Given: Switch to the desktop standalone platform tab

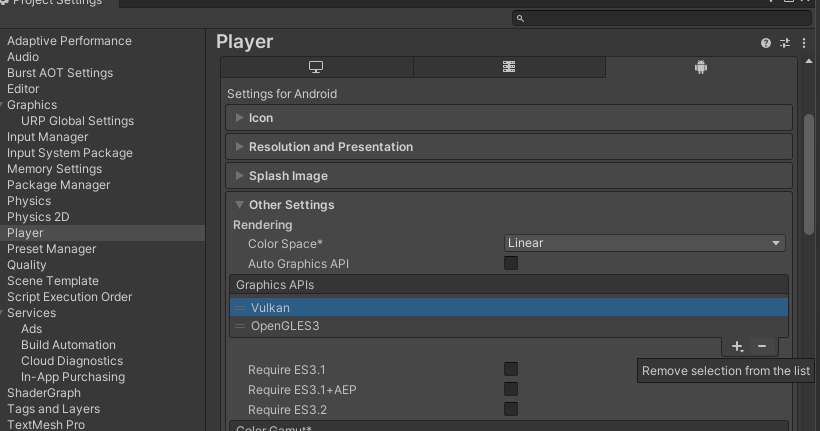Looking at the screenshot, I should pyautogui.click(x=316, y=67).
